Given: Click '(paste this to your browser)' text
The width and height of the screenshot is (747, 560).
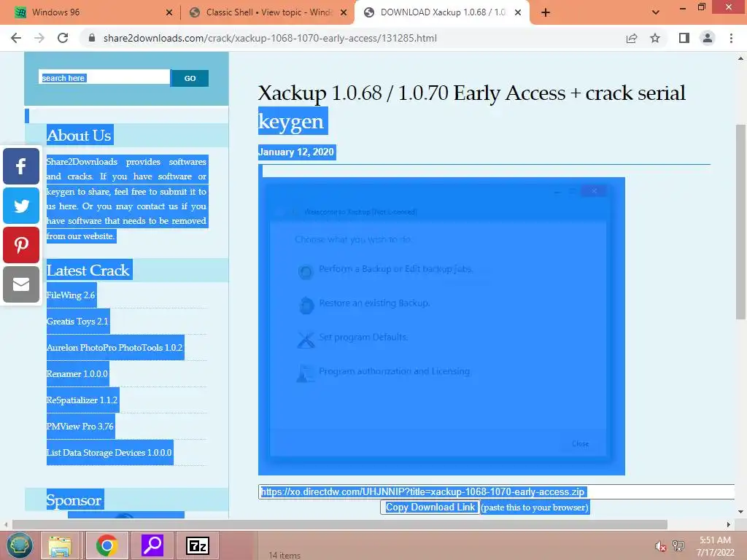Looking at the screenshot, I should coord(535,507).
